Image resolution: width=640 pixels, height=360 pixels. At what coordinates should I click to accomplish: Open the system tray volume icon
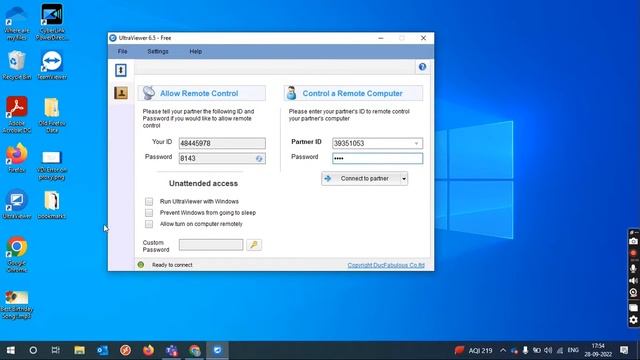click(548, 350)
